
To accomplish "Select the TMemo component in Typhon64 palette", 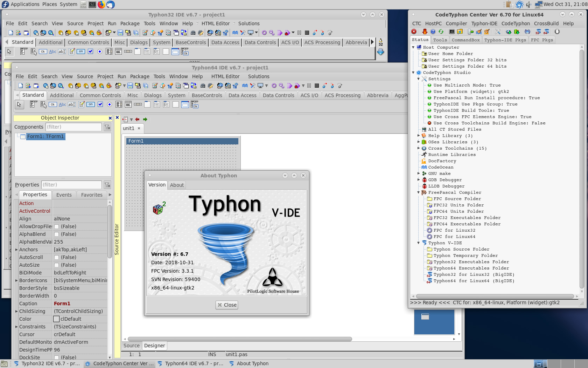I will [x=81, y=104].
